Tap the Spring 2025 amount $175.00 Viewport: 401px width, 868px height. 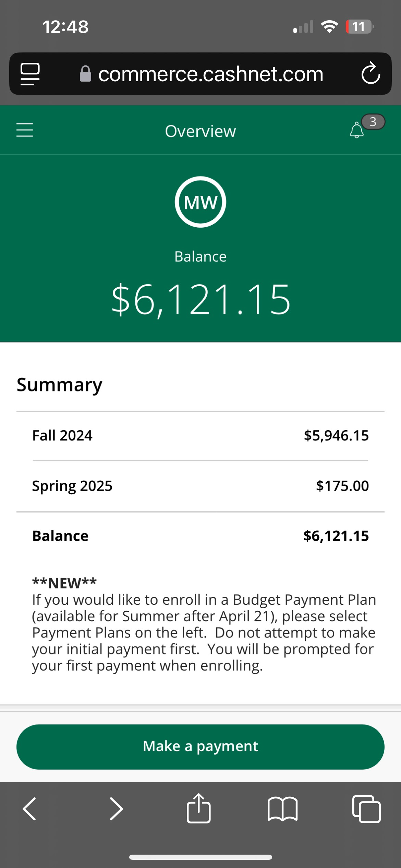[x=342, y=486]
